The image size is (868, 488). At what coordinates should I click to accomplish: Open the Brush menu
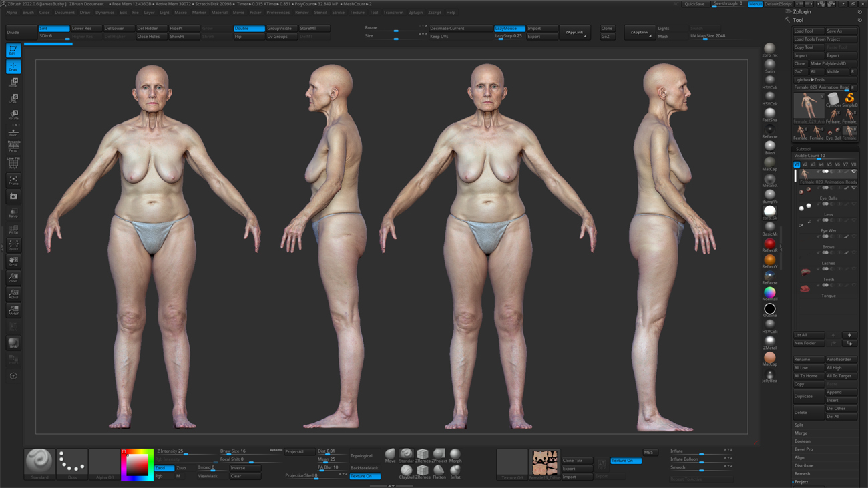coord(28,13)
